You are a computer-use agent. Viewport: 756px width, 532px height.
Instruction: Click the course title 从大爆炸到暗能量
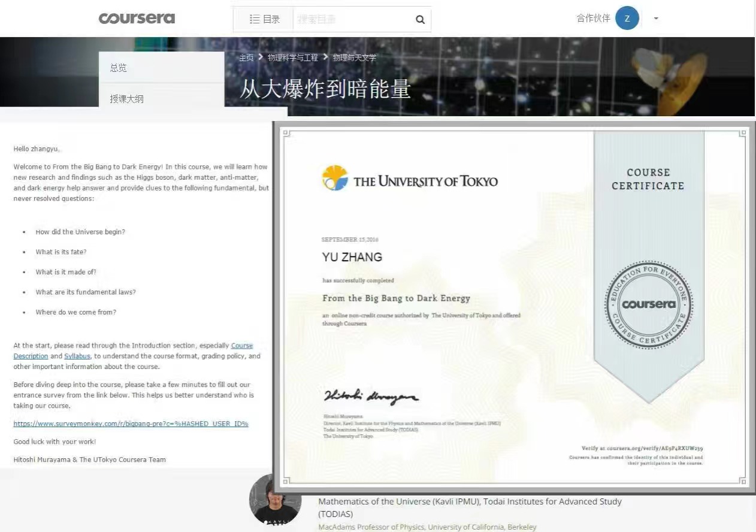click(x=325, y=89)
